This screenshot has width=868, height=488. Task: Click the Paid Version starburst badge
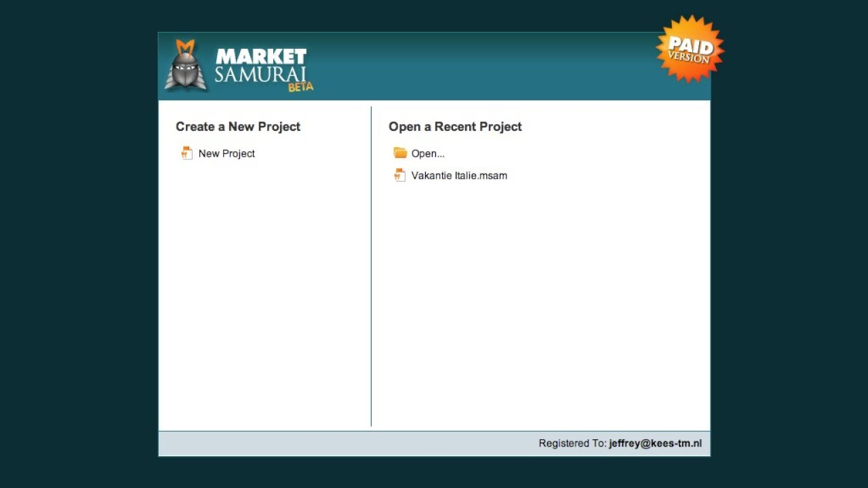point(690,49)
